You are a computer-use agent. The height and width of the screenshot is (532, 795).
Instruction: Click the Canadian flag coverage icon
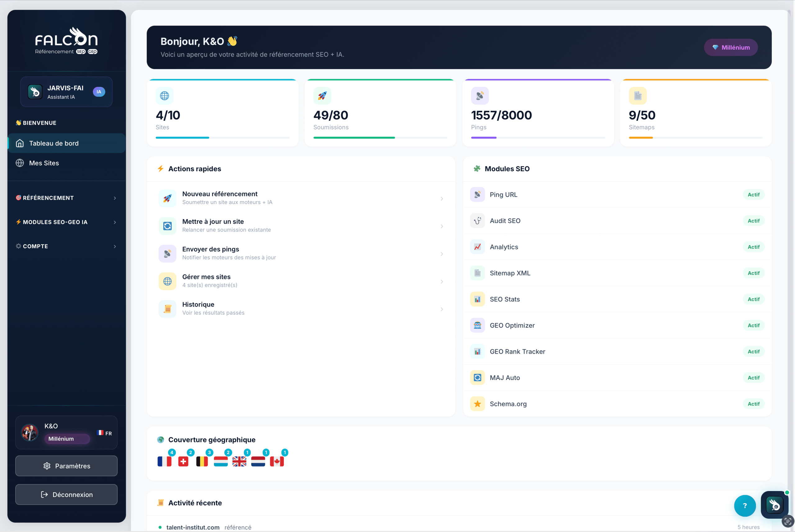(277, 462)
